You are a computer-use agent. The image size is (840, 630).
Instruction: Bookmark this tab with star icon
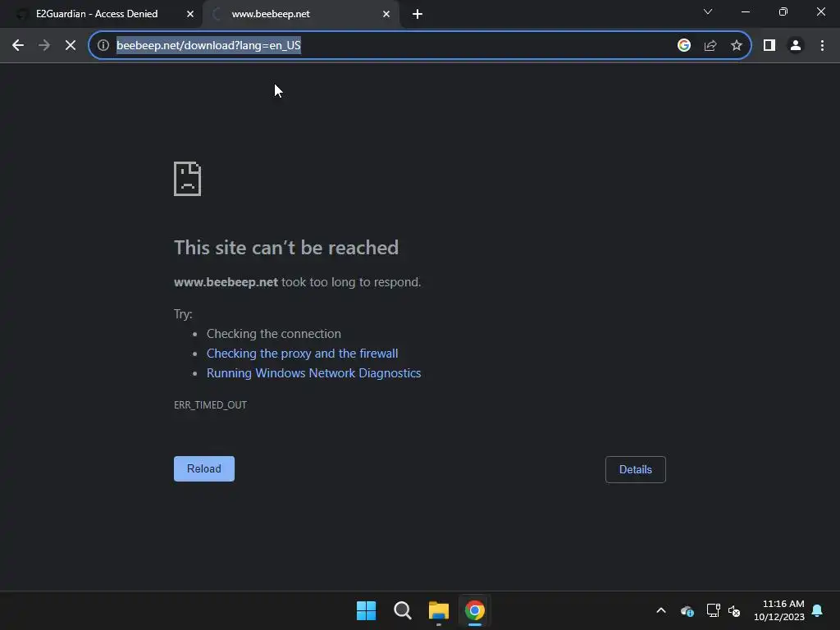(737, 46)
